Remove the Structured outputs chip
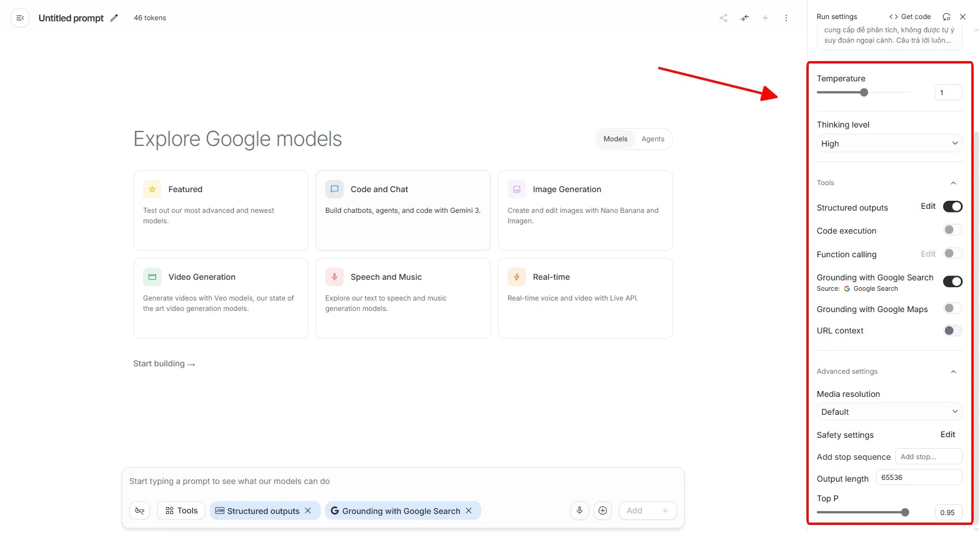Viewport: 980px width, 533px height. pos(308,511)
